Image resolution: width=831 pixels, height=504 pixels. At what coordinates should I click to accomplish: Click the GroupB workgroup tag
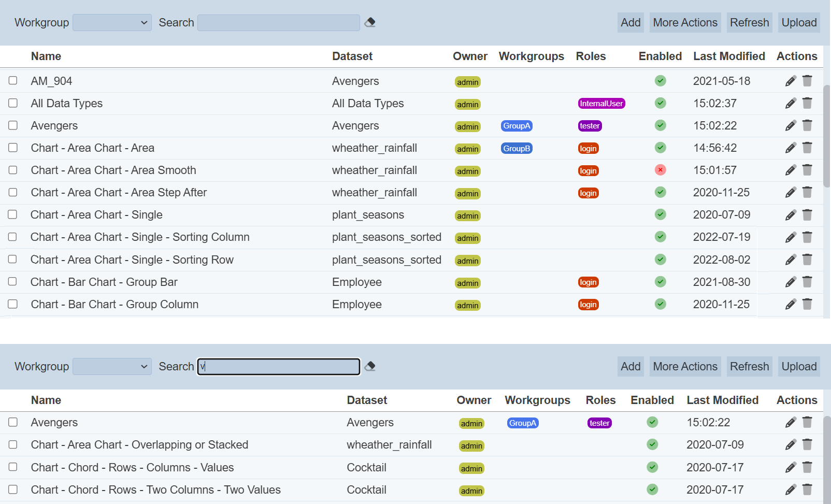[x=517, y=148]
